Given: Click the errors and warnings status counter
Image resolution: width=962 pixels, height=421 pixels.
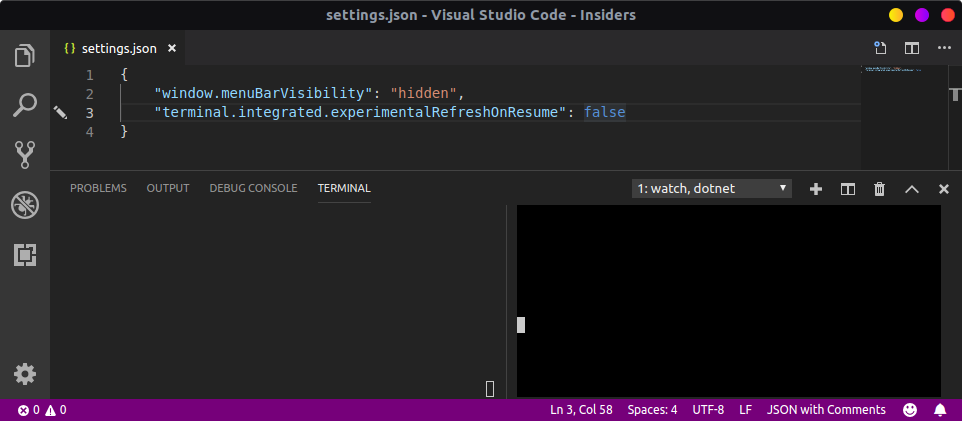Looking at the screenshot, I should [x=42, y=410].
